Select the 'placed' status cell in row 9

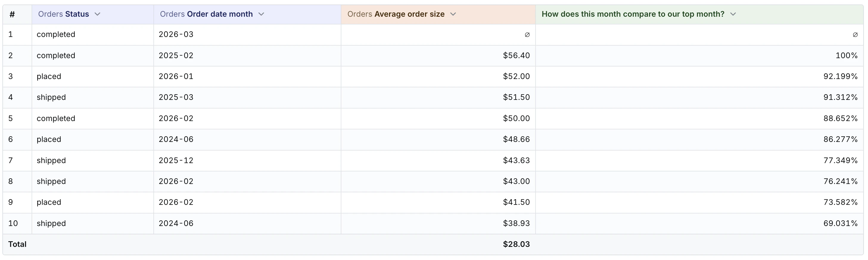[x=93, y=202]
